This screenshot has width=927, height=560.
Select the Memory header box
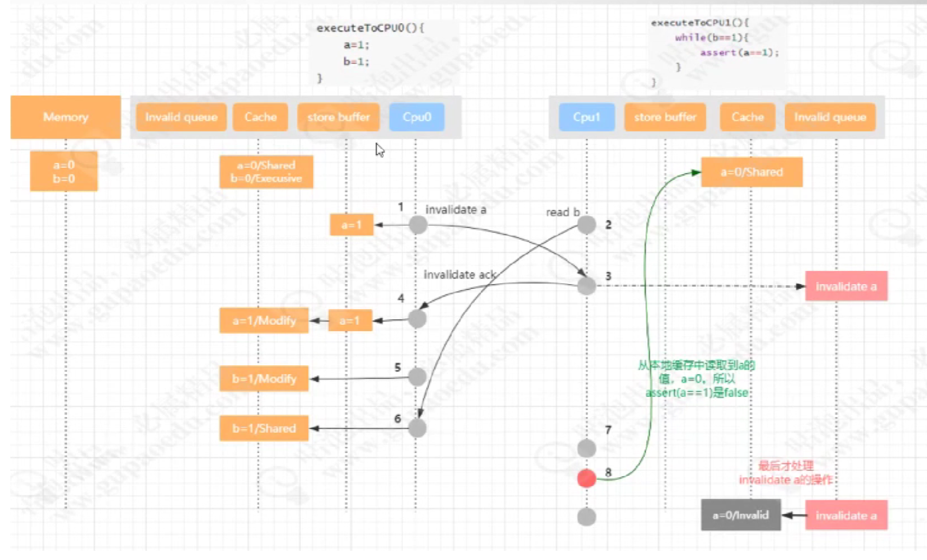point(65,117)
